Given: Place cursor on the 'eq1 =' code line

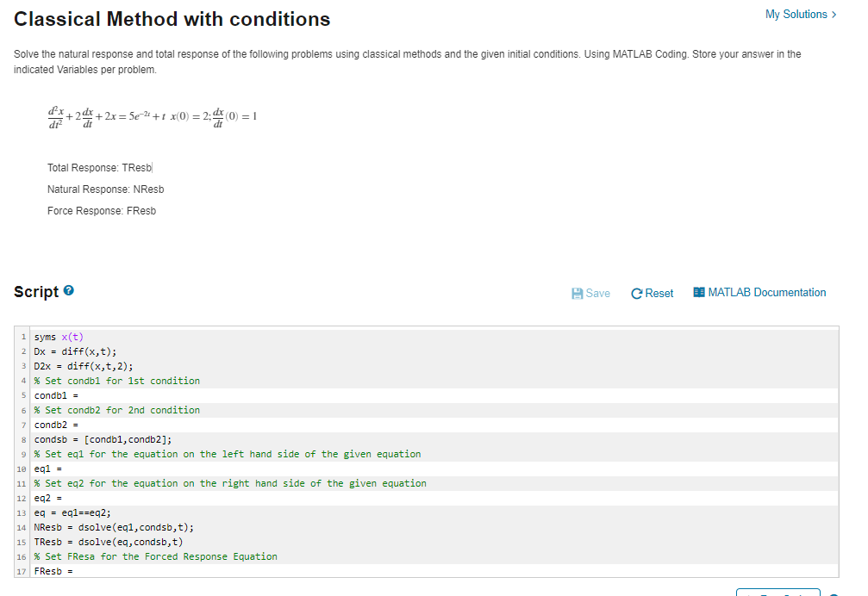Looking at the screenshot, I should pyautogui.click(x=434, y=469).
